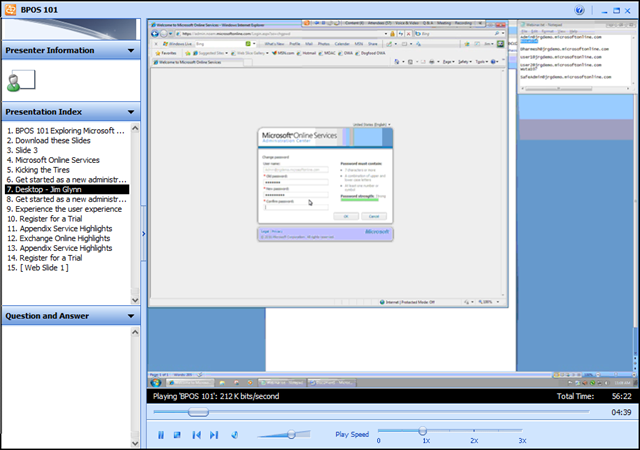
Task: Mute the audio with speaker icon
Action: pos(235,435)
